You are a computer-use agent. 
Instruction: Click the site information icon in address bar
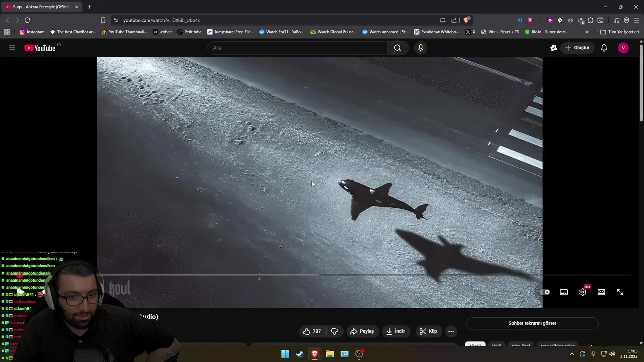tap(116, 20)
